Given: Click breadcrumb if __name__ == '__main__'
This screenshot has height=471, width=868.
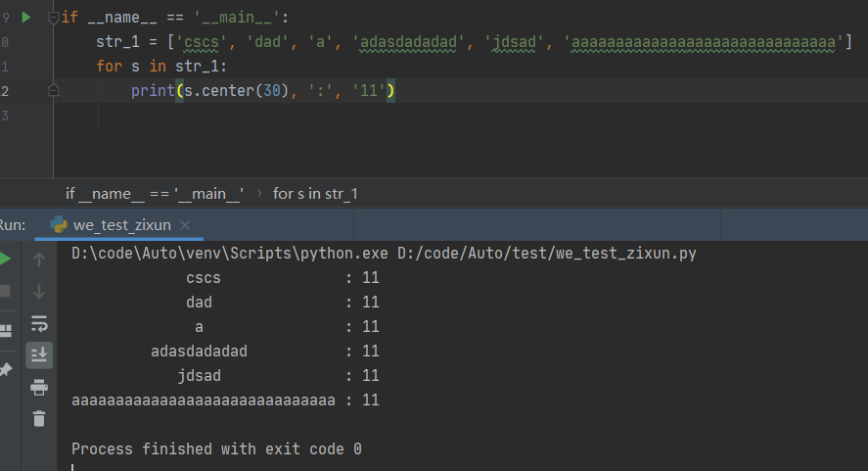Looking at the screenshot, I should [155, 193].
